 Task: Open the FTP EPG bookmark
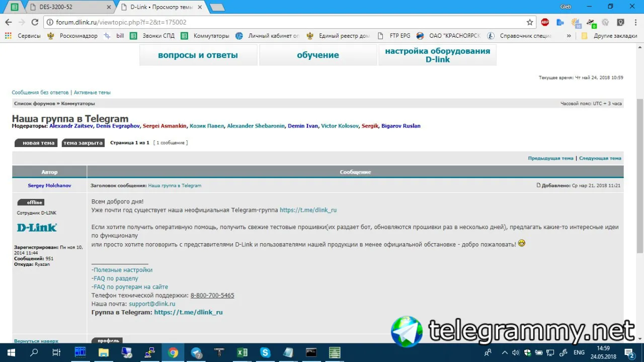[393, 36]
